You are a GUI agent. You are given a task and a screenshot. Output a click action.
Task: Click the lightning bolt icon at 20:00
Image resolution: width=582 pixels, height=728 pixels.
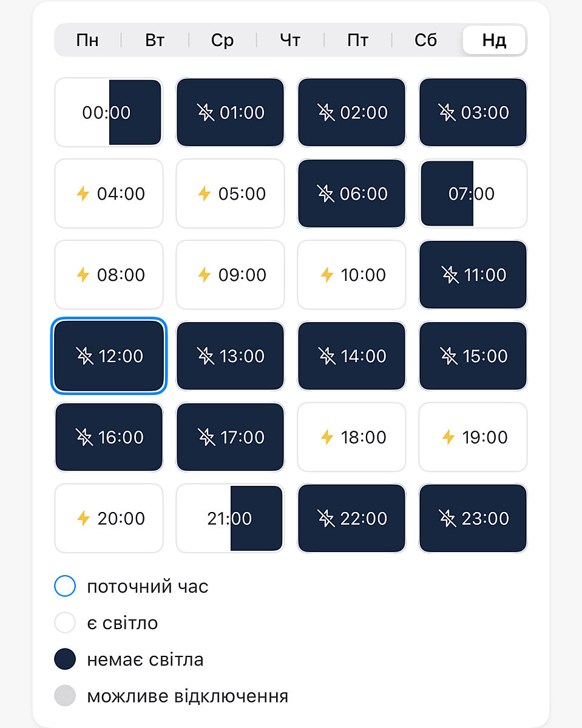[83, 519]
